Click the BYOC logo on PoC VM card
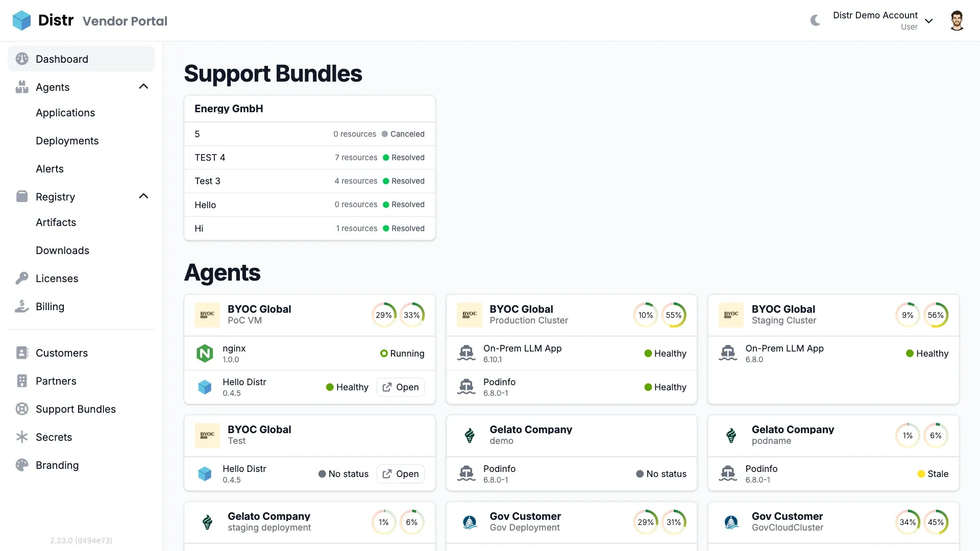Image resolution: width=980 pixels, height=551 pixels. tap(207, 315)
